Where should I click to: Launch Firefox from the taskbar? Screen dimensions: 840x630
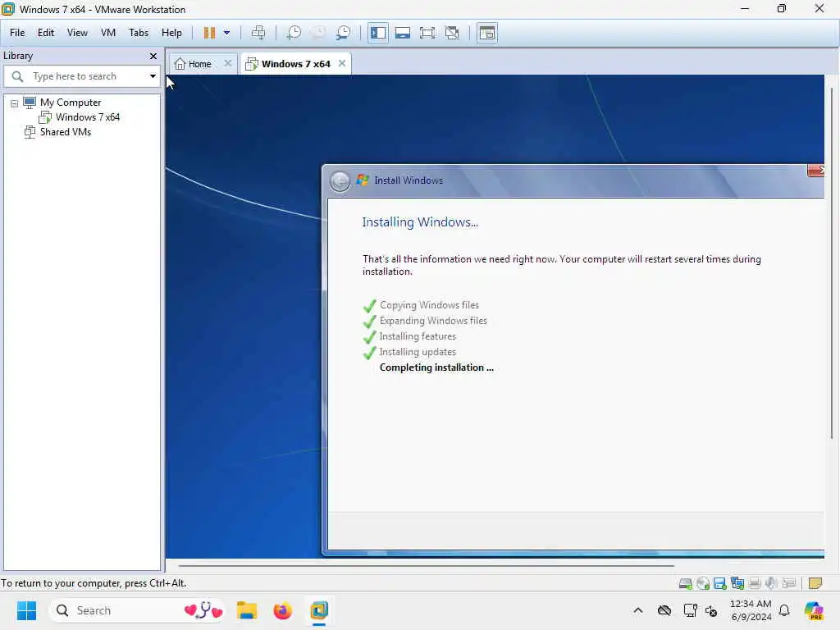(x=283, y=610)
